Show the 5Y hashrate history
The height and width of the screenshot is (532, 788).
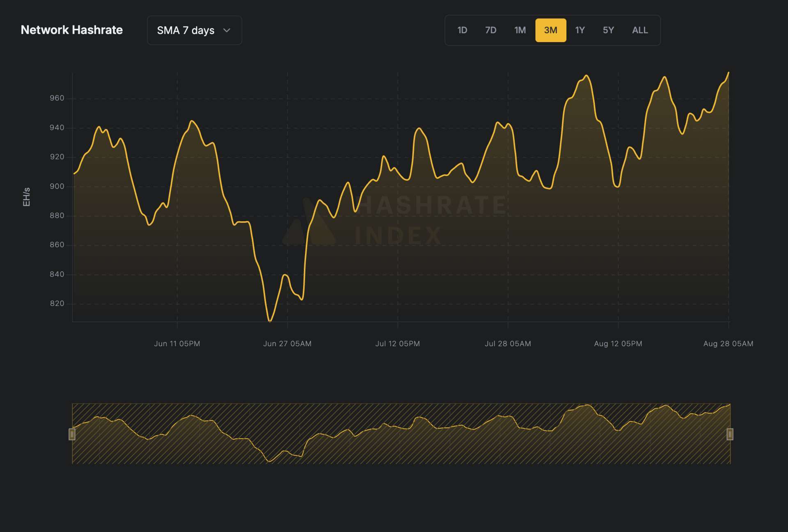click(x=608, y=30)
